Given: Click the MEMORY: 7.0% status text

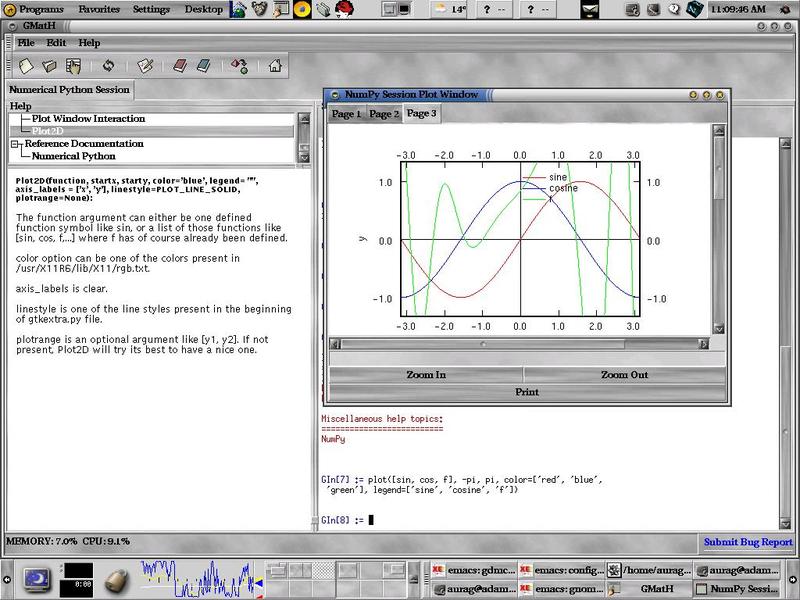Looking at the screenshot, I should click(x=42, y=541).
